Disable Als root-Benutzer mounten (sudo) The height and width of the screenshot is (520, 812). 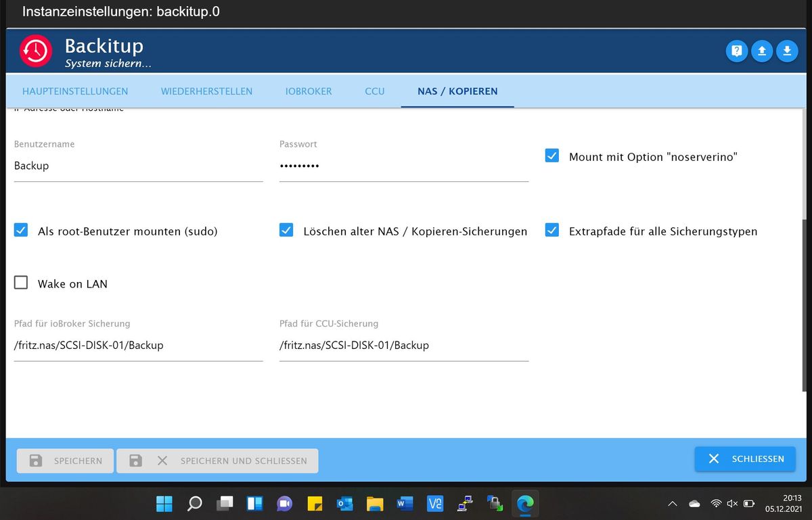(x=21, y=230)
